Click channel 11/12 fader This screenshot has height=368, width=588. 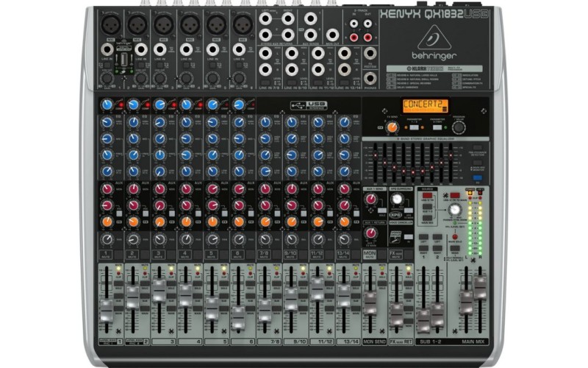pyautogui.click(x=317, y=289)
